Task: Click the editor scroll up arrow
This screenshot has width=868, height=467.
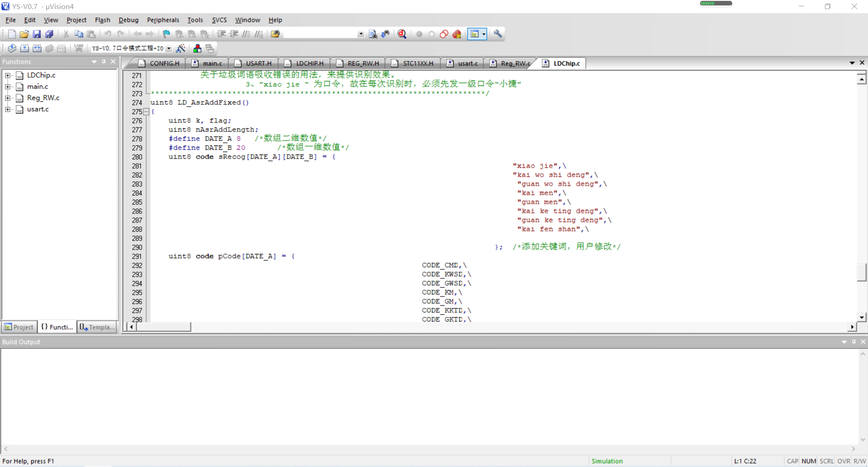Action: [862, 79]
